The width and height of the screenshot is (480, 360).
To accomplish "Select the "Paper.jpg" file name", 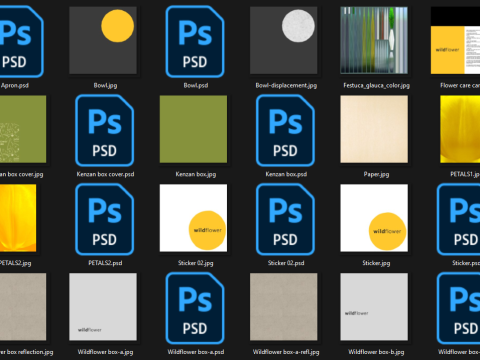I will (376, 174).
